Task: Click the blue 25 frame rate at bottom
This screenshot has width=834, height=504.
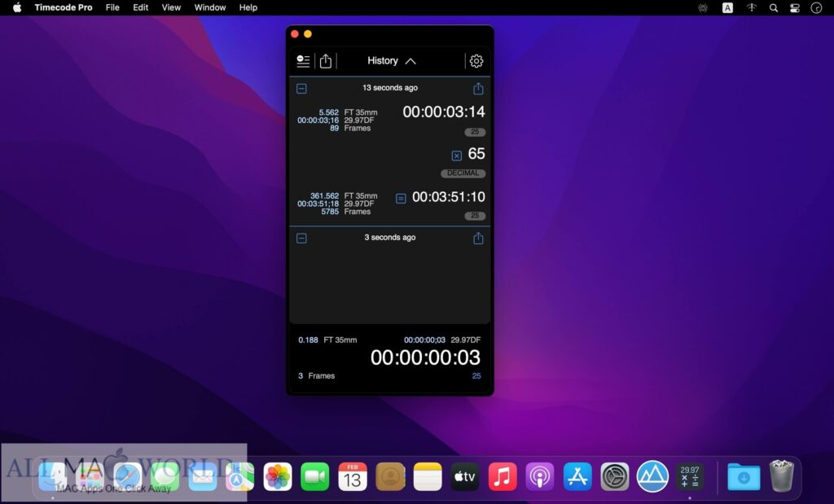Action: 476,376
